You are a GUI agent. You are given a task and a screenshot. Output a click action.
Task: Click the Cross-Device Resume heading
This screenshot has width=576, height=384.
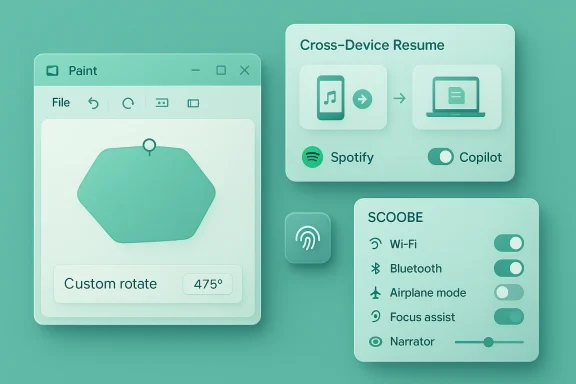click(x=372, y=45)
